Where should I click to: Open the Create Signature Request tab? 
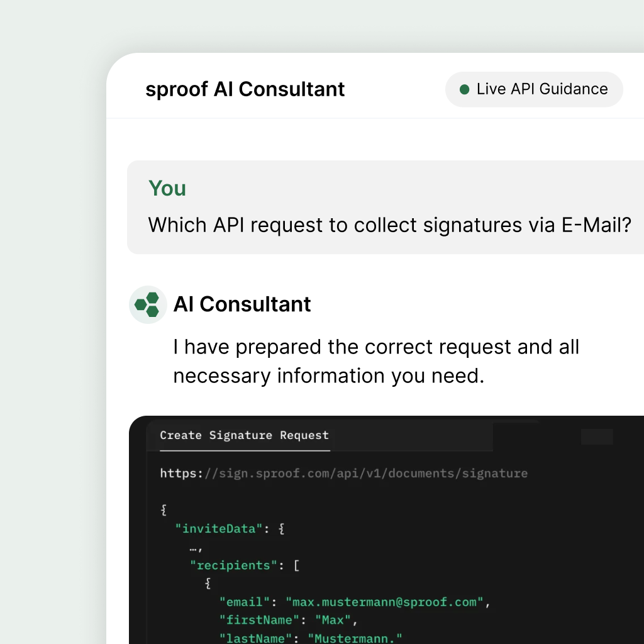click(244, 435)
